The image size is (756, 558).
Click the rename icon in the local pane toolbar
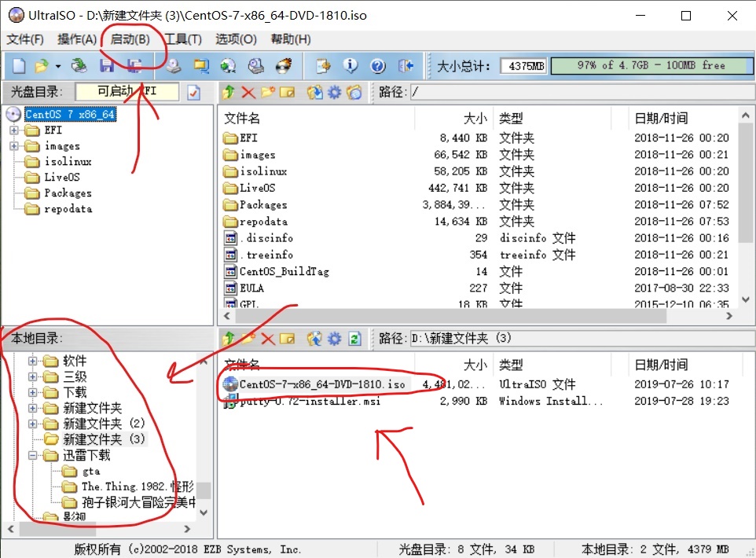click(x=287, y=339)
